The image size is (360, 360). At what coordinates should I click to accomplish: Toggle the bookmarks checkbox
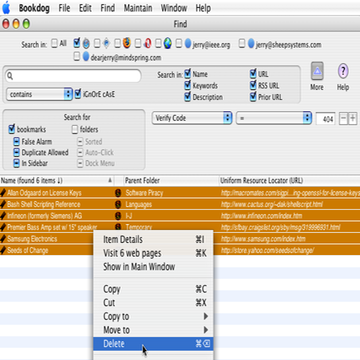pyautogui.click(x=12, y=129)
